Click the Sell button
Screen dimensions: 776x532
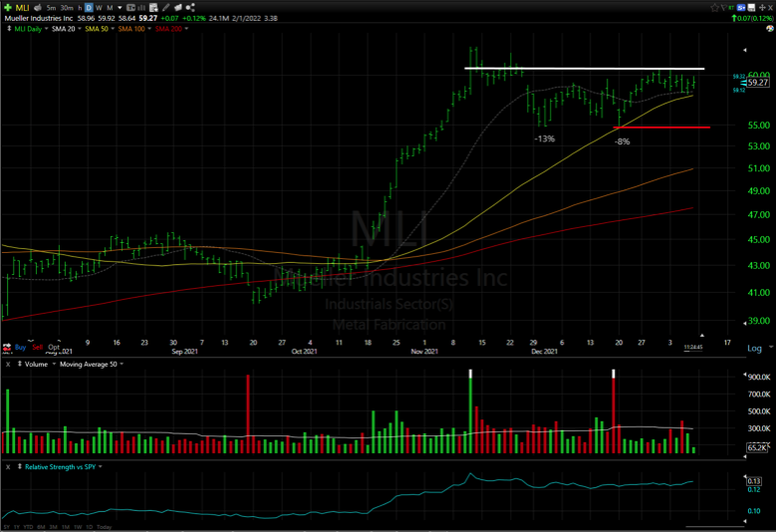coord(38,347)
